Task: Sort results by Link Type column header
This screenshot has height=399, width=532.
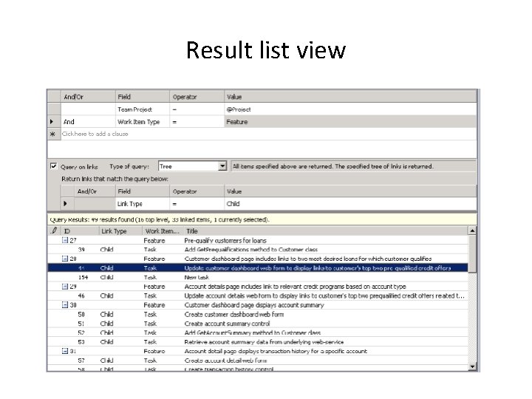Action: [120, 231]
